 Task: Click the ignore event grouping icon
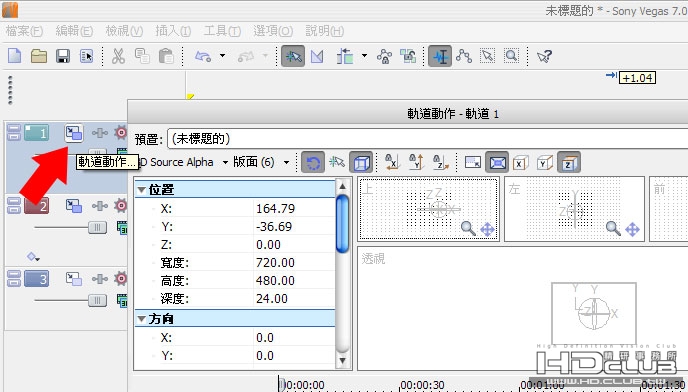408,56
